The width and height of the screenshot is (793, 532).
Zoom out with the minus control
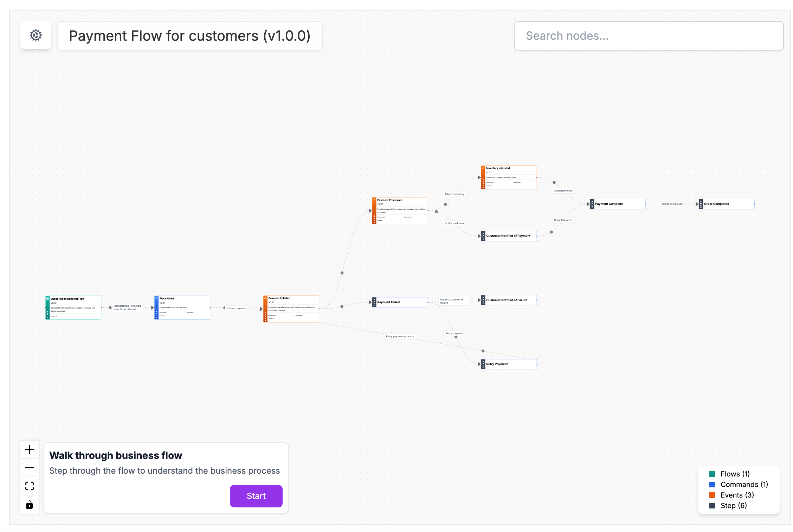[x=30, y=468]
